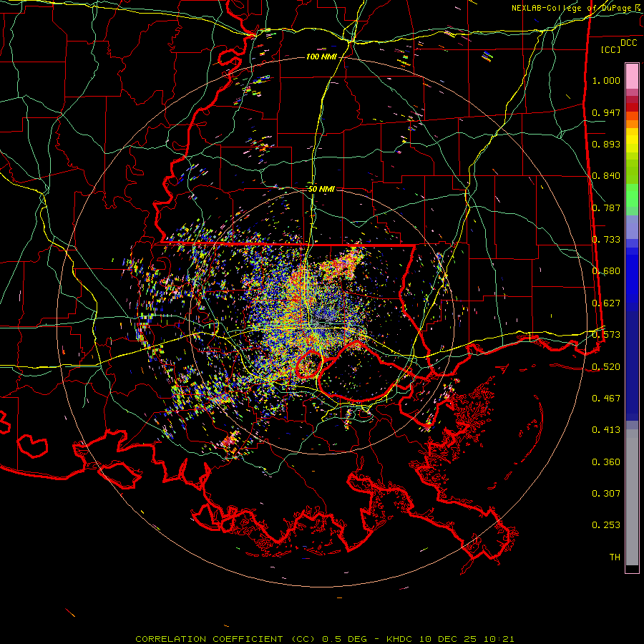
Task: Click the DCC label above the color bar
Action: 628,43
